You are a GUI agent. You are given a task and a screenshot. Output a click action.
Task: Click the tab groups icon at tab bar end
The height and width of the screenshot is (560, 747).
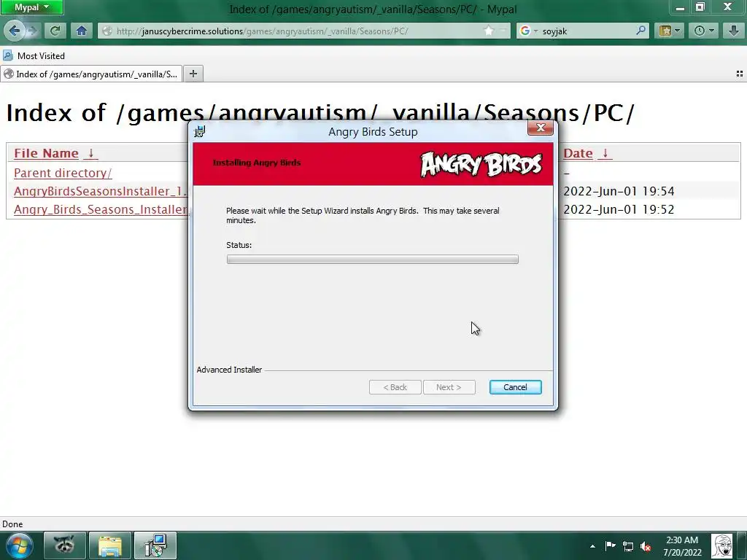(740, 74)
